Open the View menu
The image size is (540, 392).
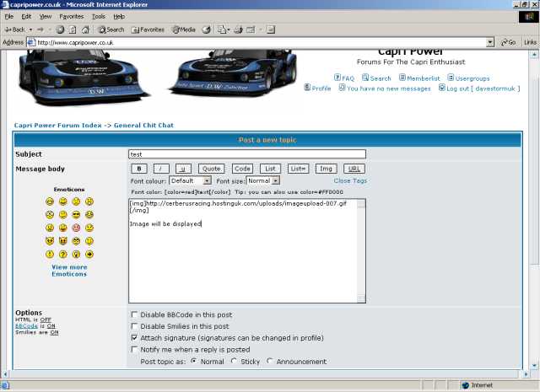click(x=46, y=17)
